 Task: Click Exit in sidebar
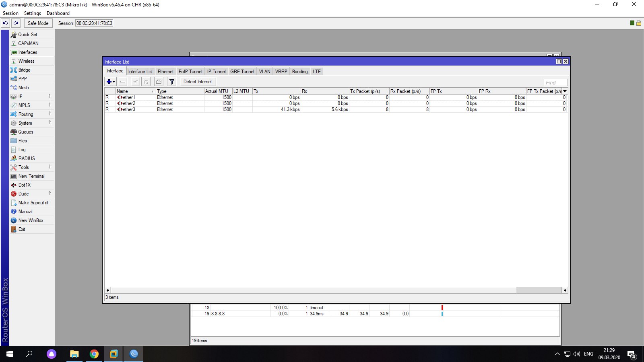click(x=32, y=229)
